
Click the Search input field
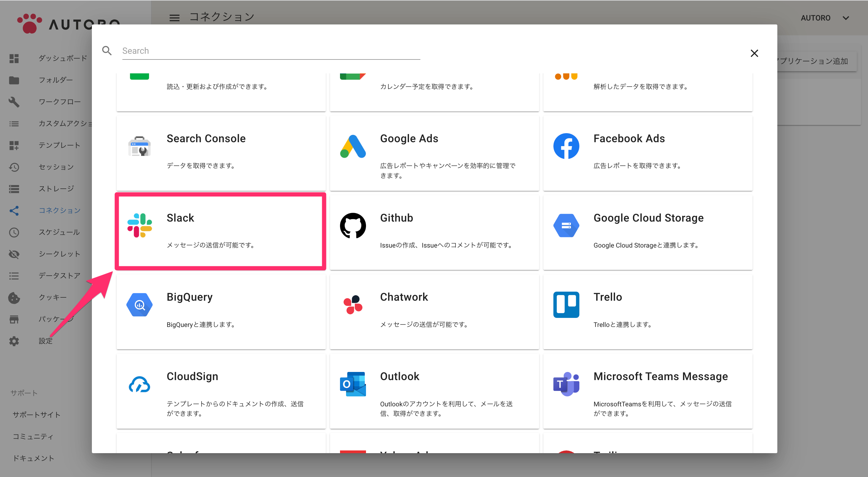[271, 51]
